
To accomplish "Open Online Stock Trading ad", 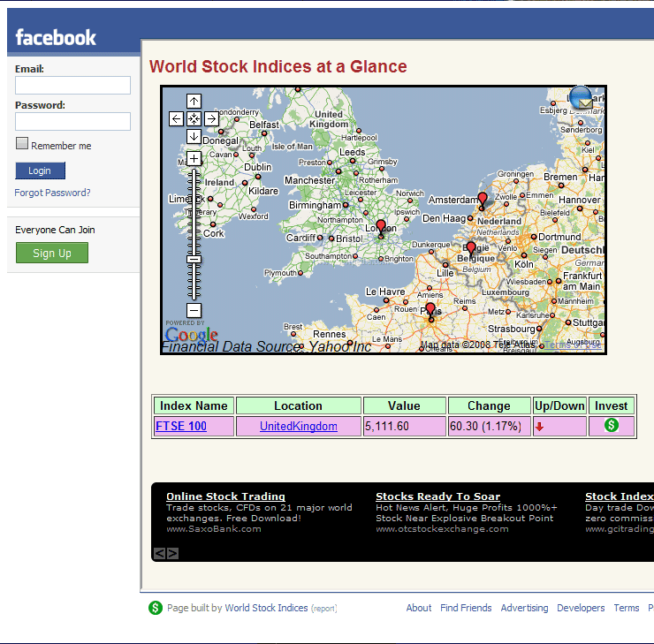I will pos(225,496).
